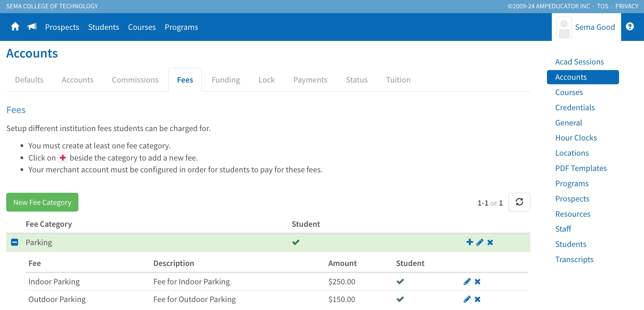Open Prospects in the top navigation
The width and height of the screenshot is (644, 310).
pyautogui.click(x=62, y=27)
